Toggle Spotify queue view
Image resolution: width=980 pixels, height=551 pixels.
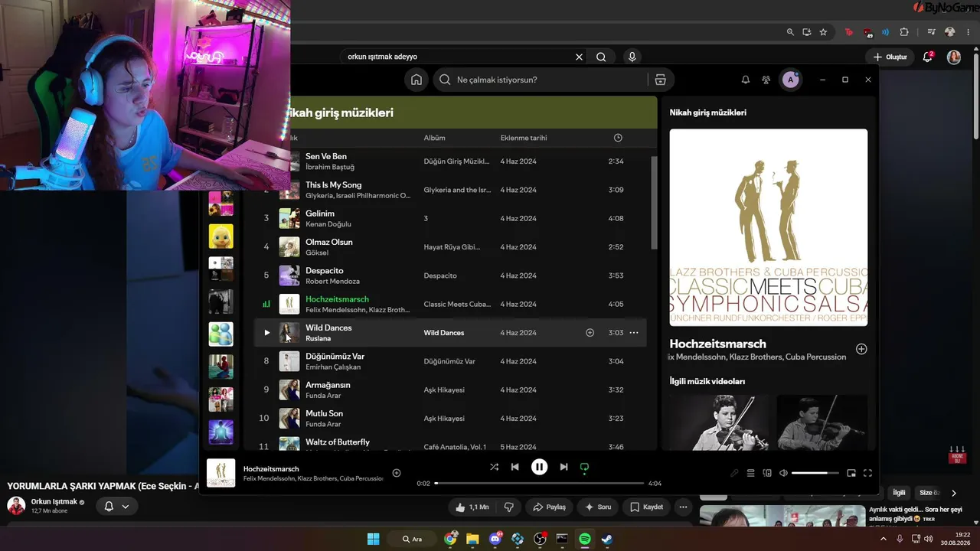[x=751, y=473]
